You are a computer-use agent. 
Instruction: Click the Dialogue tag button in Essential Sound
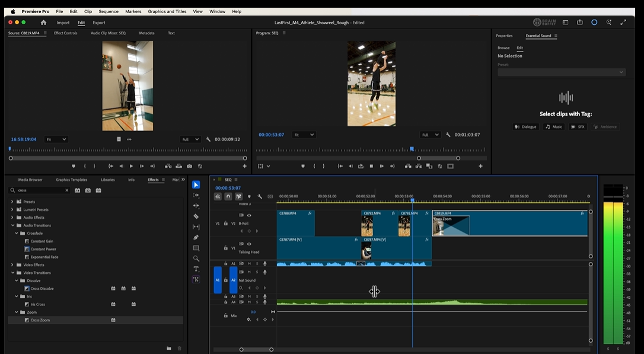click(x=526, y=126)
